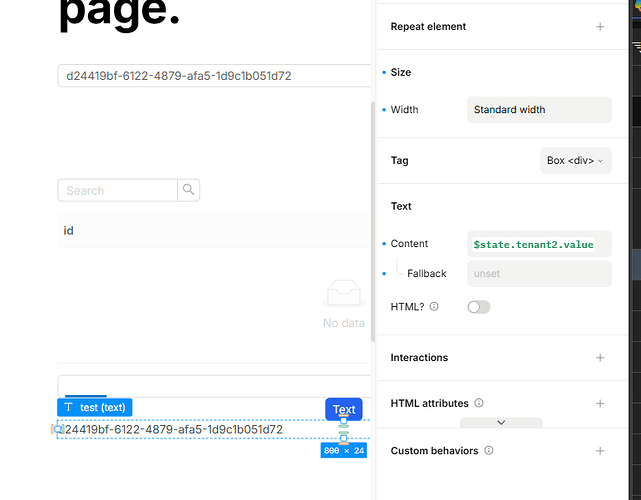Open the Tag Box <div> dropdown
641x500 pixels.
[x=575, y=161]
